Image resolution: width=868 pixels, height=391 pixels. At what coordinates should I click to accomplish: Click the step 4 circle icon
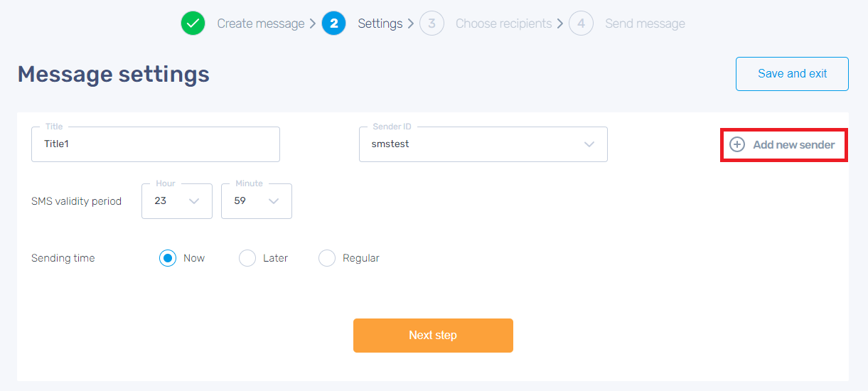[581, 23]
